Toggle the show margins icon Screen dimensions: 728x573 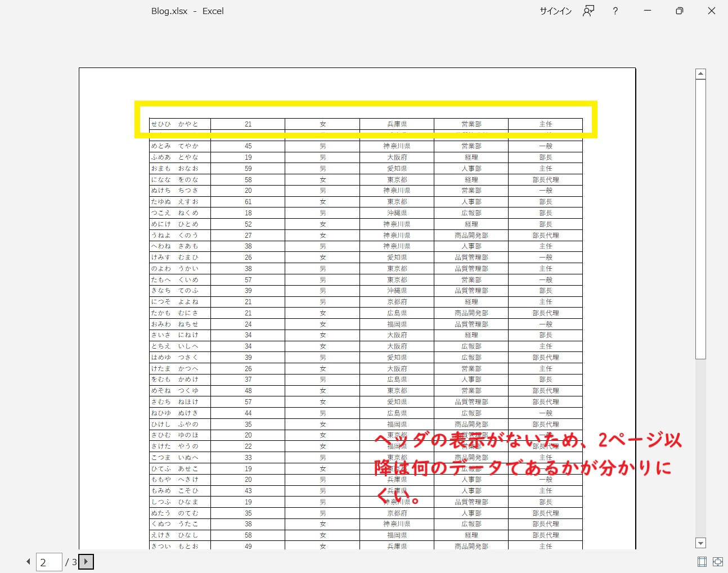[702, 561]
